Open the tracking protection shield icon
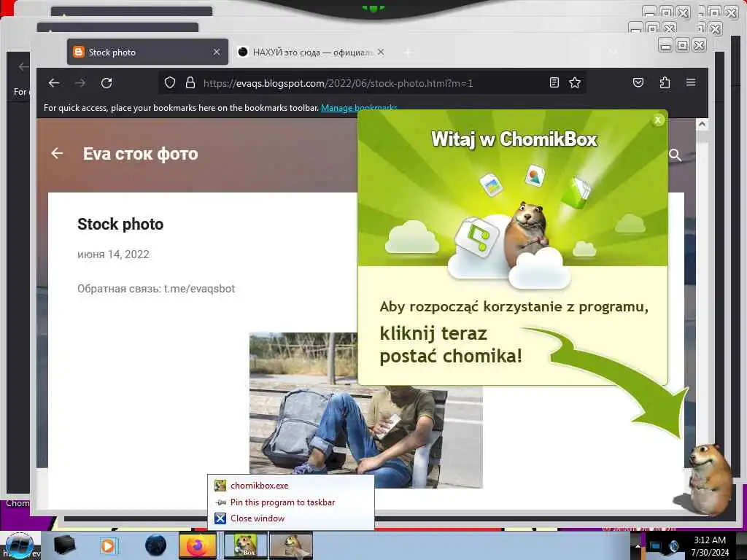Image resolution: width=747 pixels, height=560 pixels. 169,83
